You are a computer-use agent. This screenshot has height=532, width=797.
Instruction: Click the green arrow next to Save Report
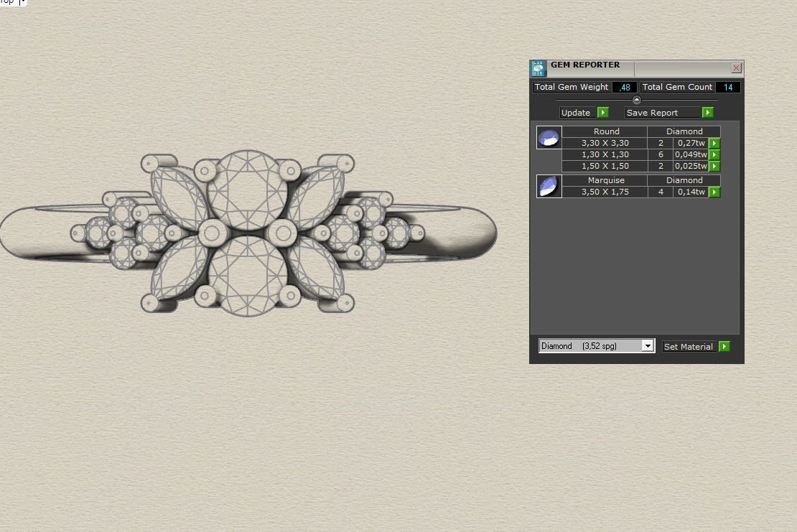click(707, 112)
